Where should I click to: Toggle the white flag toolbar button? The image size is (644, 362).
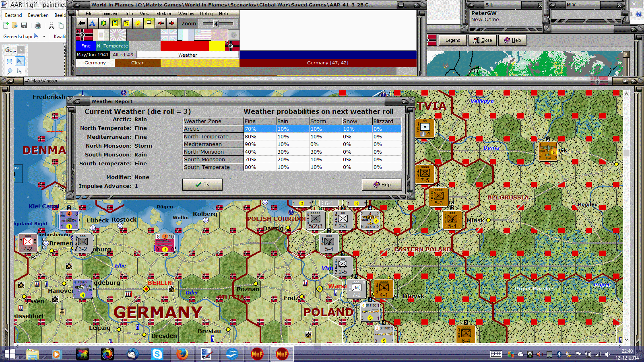click(149, 23)
